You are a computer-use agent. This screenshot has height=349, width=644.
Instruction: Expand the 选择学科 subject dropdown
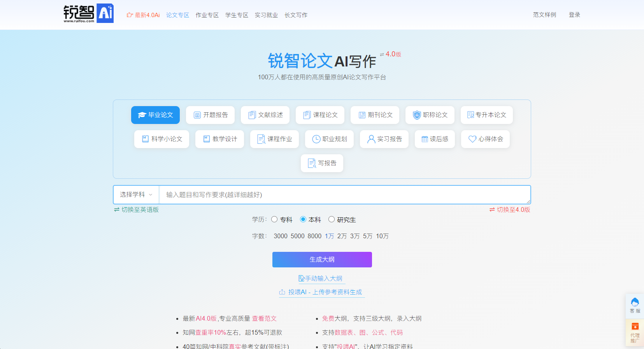pyautogui.click(x=136, y=195)
